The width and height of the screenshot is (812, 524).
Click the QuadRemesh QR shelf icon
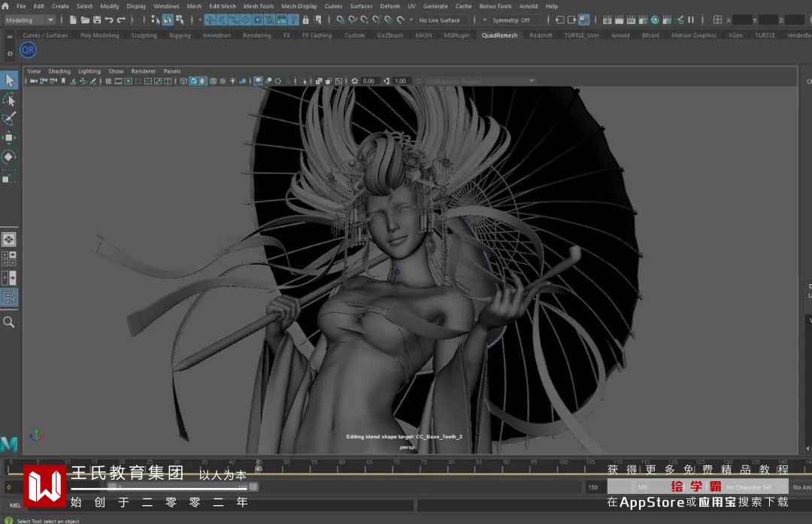(28, 50)
